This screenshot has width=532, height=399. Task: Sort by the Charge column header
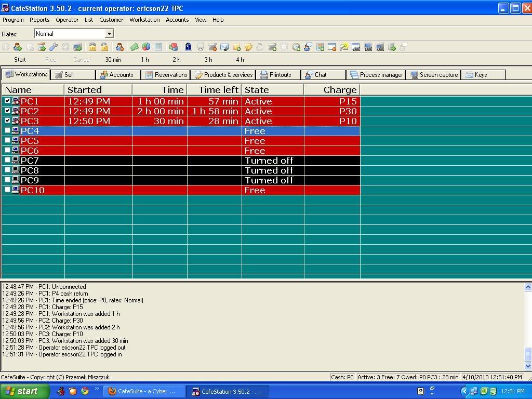click(x=332, y=90)
